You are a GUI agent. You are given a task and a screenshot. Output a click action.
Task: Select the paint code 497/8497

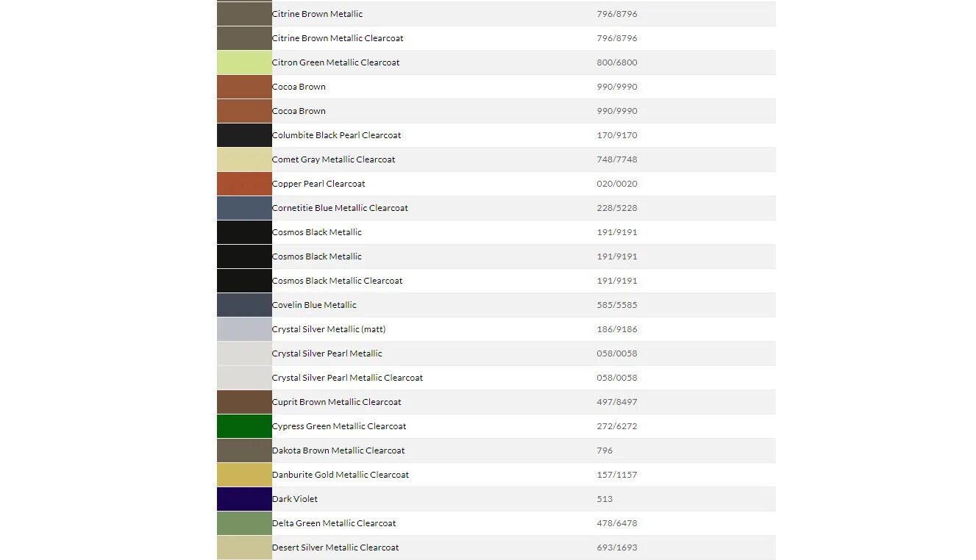[617, 402]
